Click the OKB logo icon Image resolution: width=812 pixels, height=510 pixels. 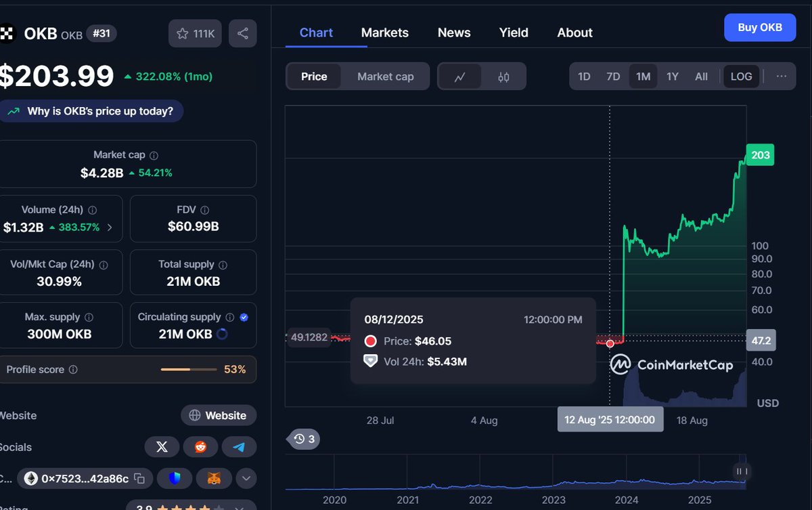tap(7, 33)
